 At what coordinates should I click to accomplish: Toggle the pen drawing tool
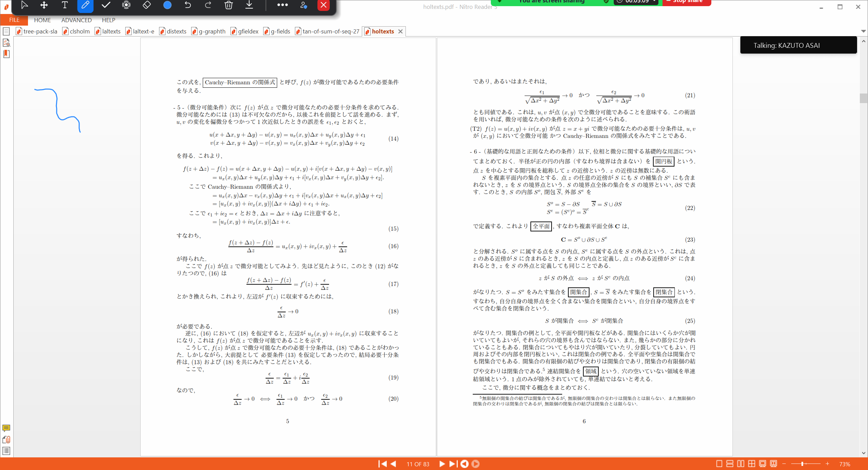(85, 5)
